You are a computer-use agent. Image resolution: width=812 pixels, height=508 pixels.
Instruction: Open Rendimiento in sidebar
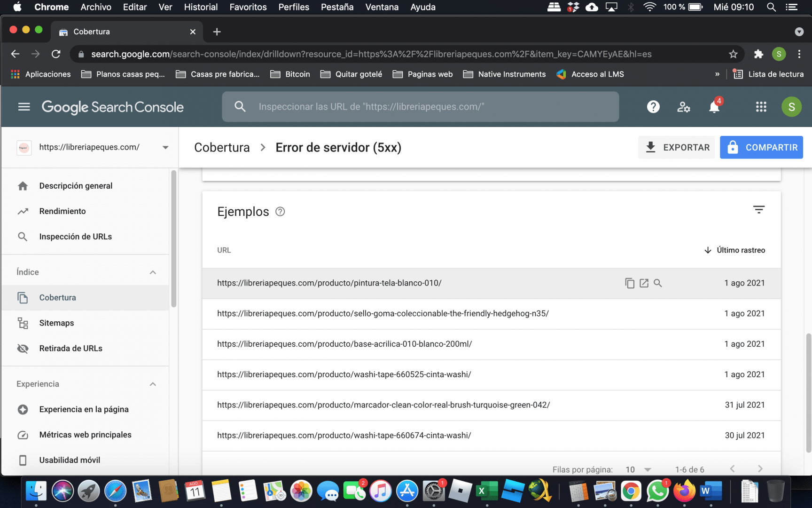(x=86, y=211)
